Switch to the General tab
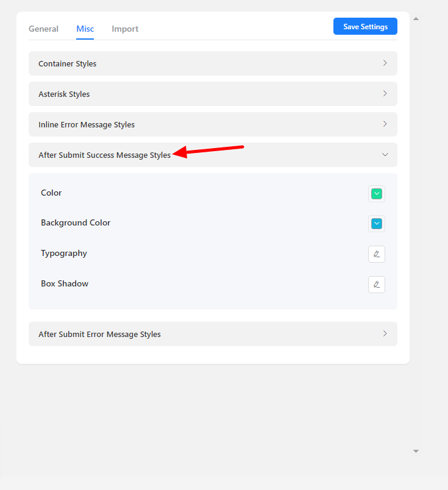Viewport: 448px width, 490px height. (43, 29)
